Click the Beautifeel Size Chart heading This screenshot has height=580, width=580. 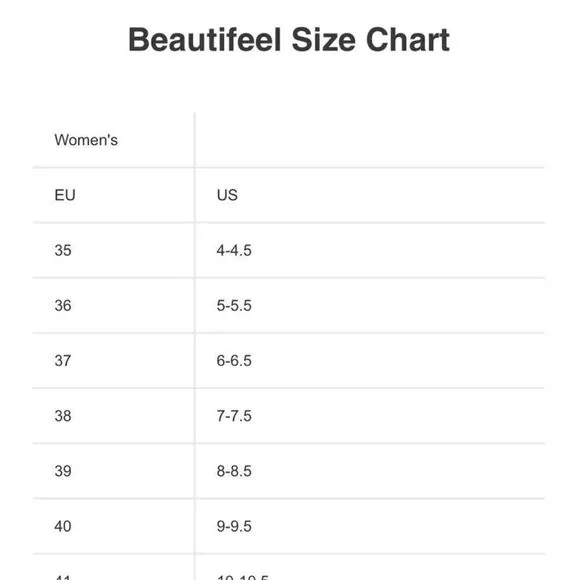(289, 40)
